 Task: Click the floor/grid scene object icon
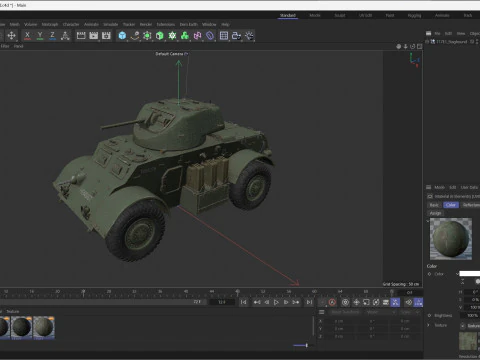[224, 36]
